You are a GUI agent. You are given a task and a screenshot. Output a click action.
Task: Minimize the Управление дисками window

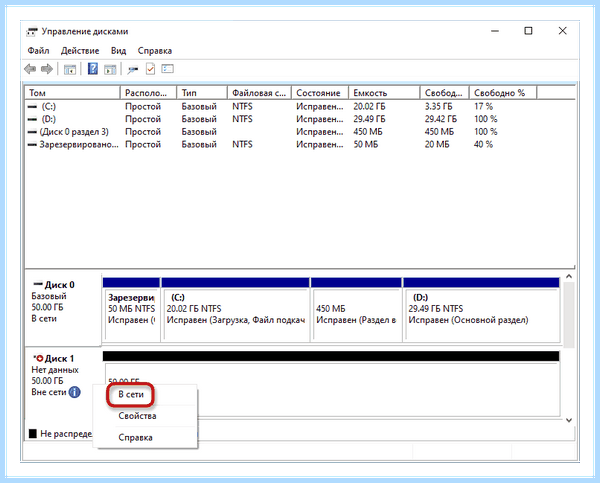coord(495,31)
